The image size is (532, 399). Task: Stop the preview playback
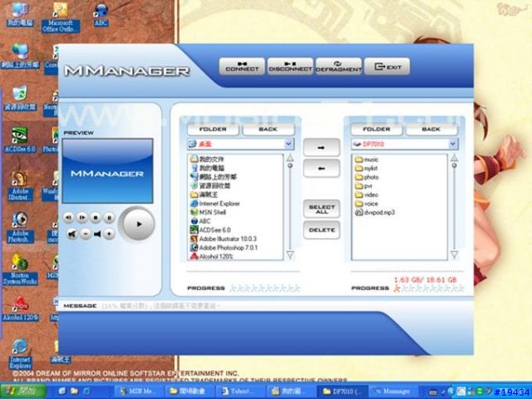(96, 218)
